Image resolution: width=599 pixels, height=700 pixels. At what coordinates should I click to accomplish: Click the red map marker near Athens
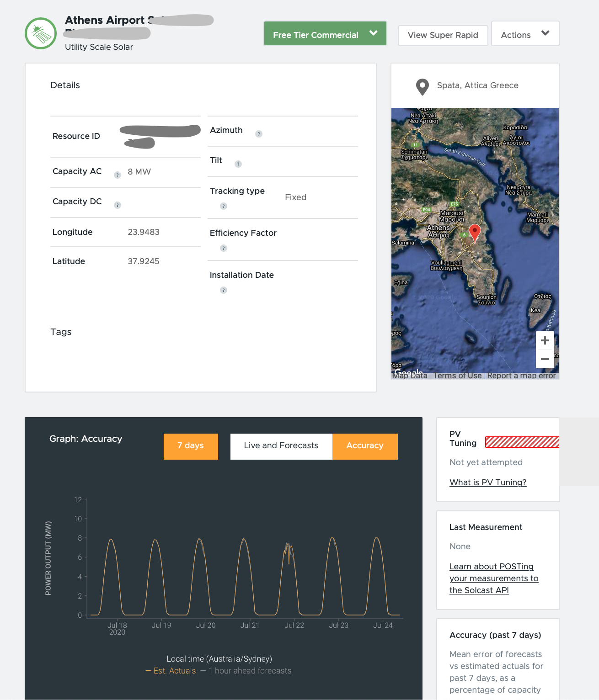tap(475, 233)
